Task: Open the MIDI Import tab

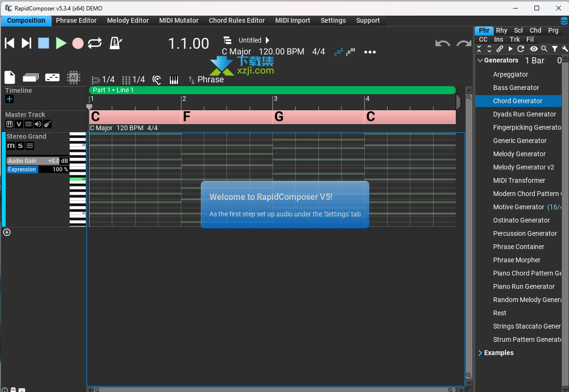Action: click(293, 20)
